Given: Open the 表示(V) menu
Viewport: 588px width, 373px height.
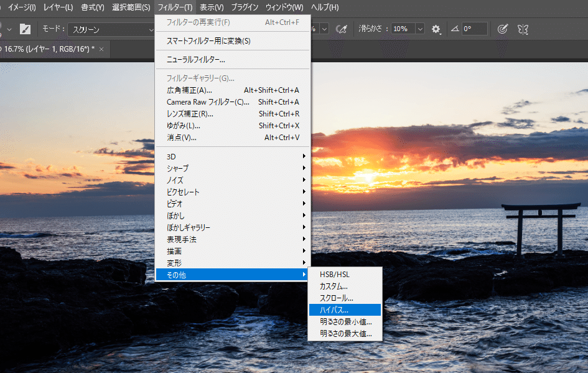Looking at the screenshot, I should (x=212, y=7).
